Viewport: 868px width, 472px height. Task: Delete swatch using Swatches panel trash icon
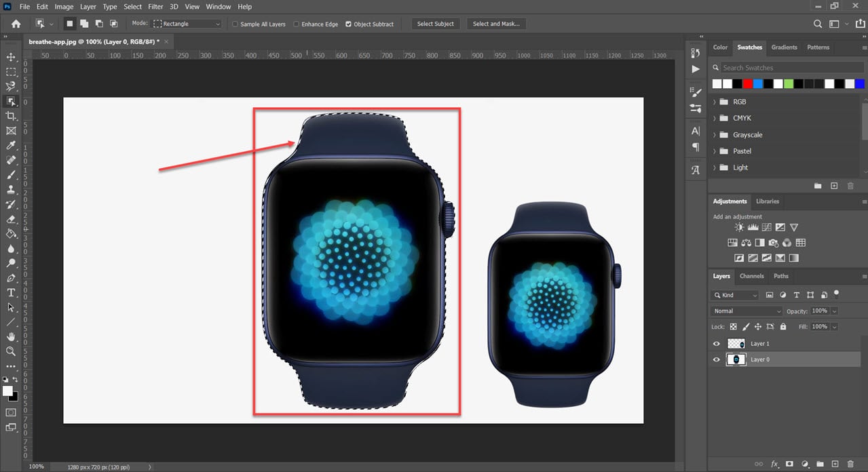point(850,186)
